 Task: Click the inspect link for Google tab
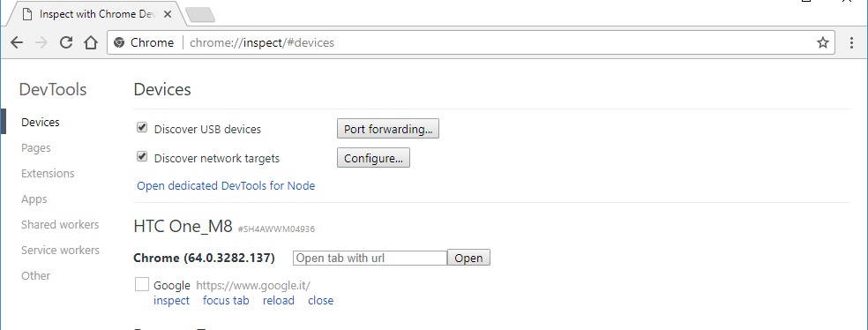coord(172,301)
